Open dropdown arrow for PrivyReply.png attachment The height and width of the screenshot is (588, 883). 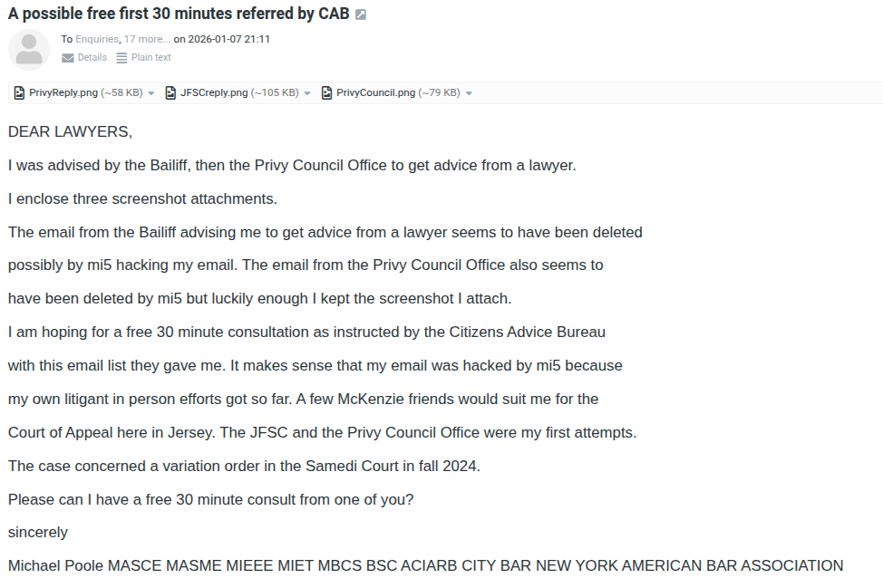150,93
